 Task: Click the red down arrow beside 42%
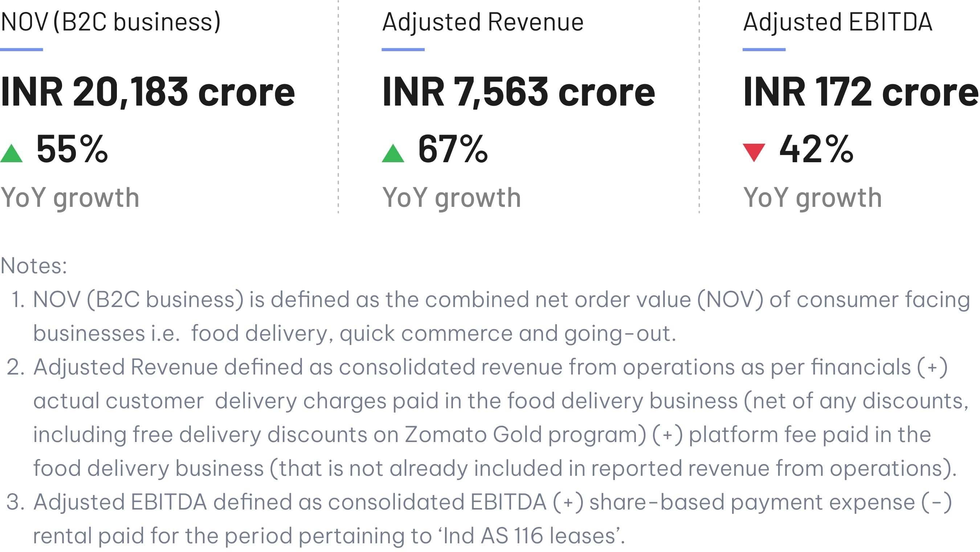click(754, 152)
